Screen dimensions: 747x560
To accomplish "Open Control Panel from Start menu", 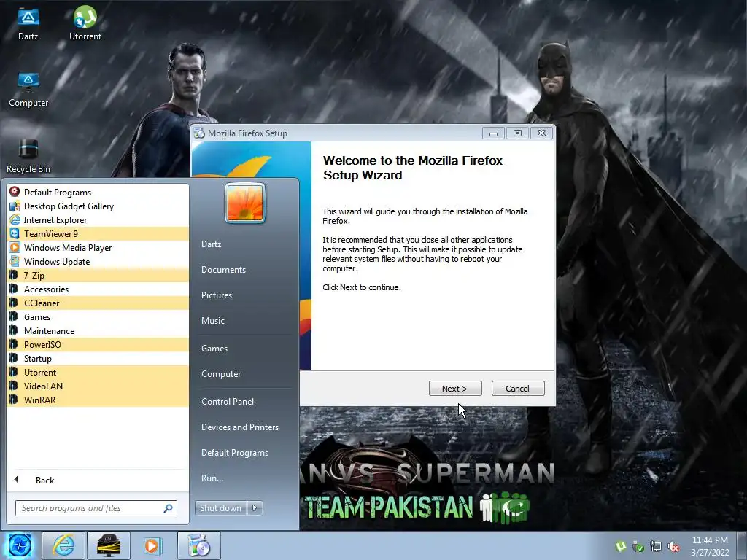I will pyautogui.click(x=228, y=402).
